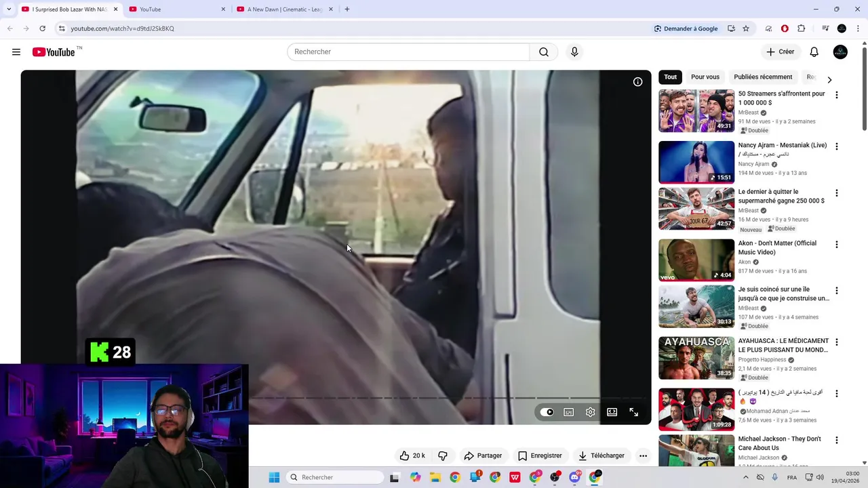Viewport: 868px width, 488px height.
Task: Toggle theater mode in the player
Action: pyautogui.click(x=612, y=412)
